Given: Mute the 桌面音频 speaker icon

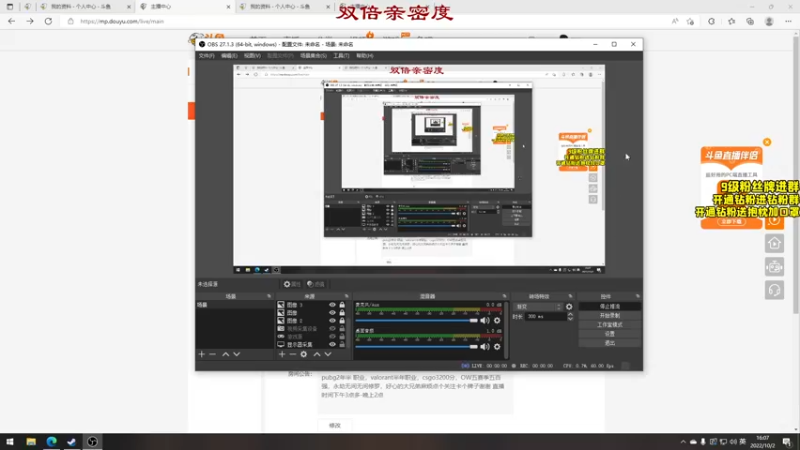Looking at the screenshot, I should [x=485, y=347].
